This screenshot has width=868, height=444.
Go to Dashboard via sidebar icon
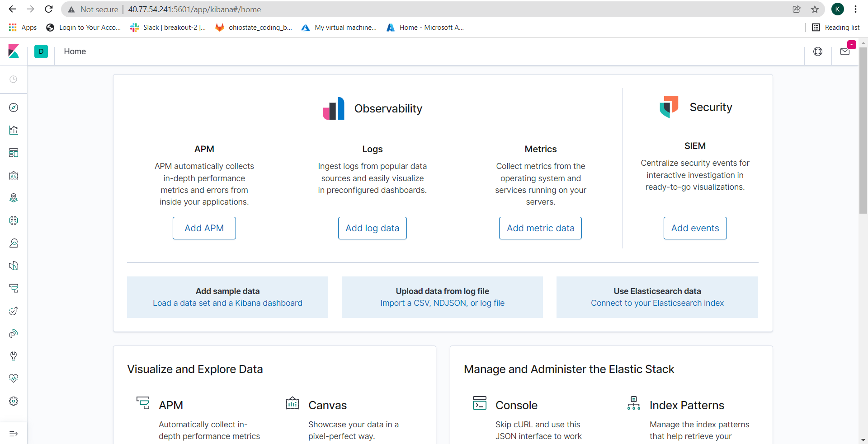pos(14,153)
